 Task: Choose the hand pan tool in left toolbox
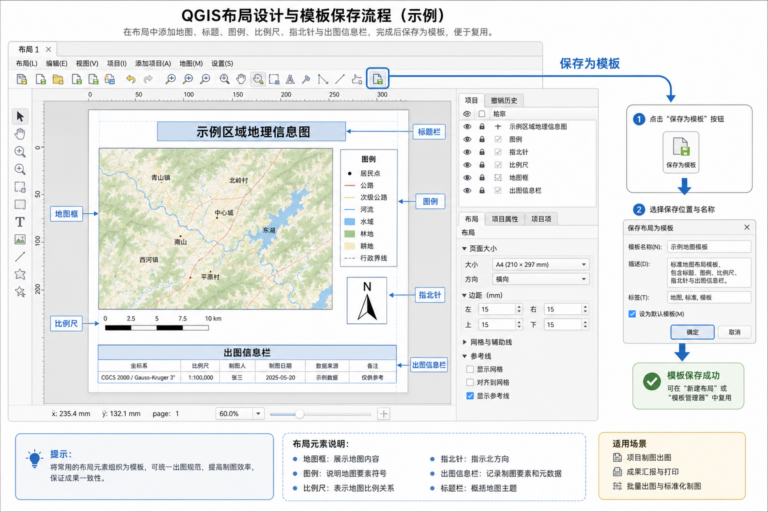click(x=20, y=134)
